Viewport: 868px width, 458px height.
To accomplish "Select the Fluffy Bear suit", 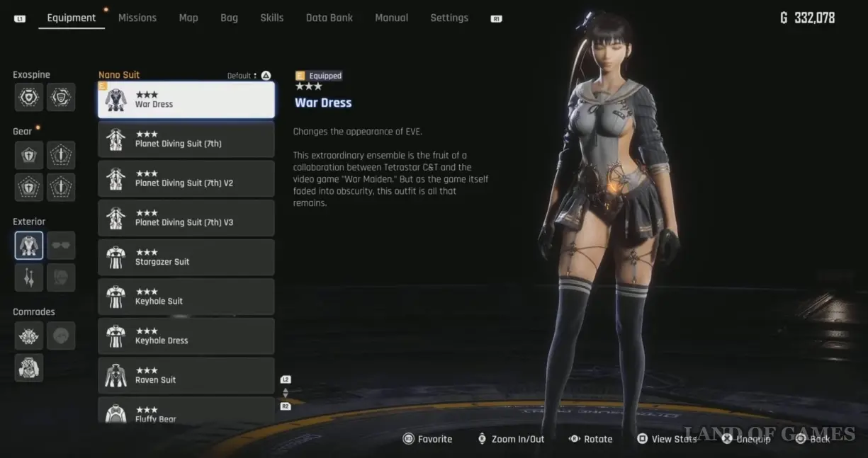I will [x=186, y=411].
